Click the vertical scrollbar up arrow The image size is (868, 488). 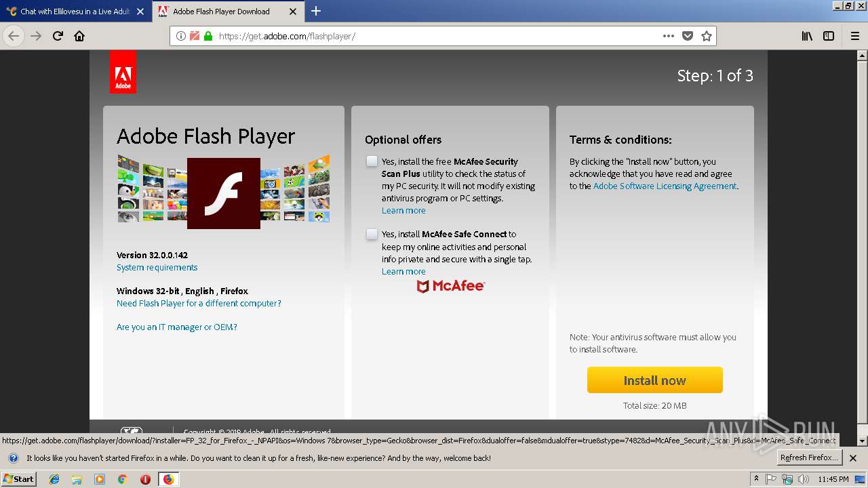(x=863, y=56)
